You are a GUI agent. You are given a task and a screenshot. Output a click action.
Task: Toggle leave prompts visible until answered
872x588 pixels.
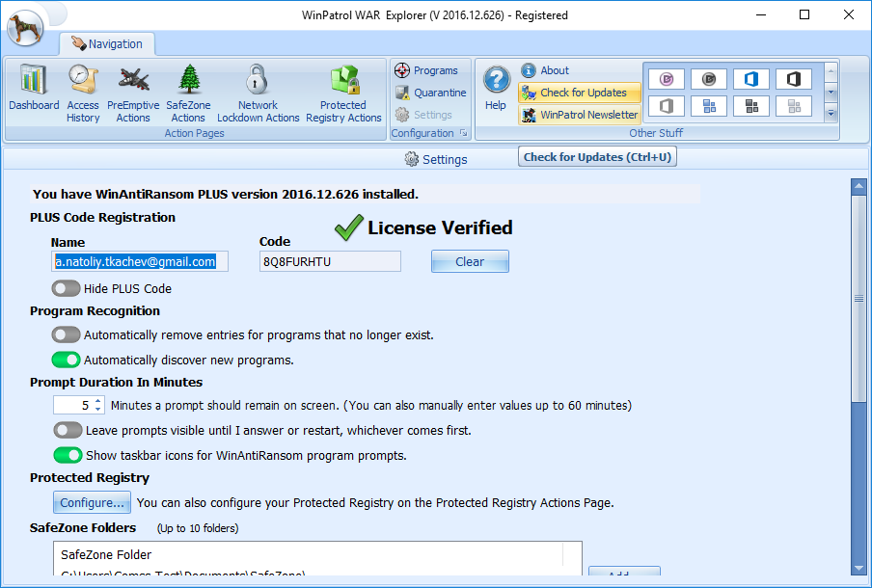click(x=68, y=430)
